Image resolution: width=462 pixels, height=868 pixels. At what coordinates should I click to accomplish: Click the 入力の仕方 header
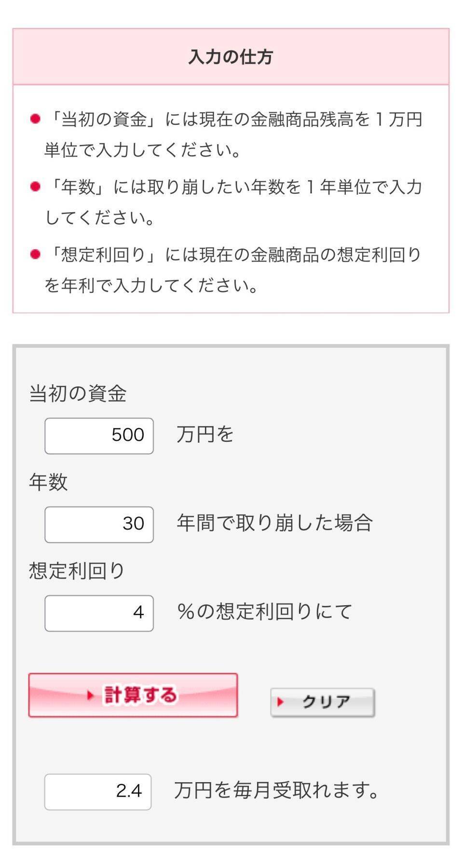pos(231,57)
